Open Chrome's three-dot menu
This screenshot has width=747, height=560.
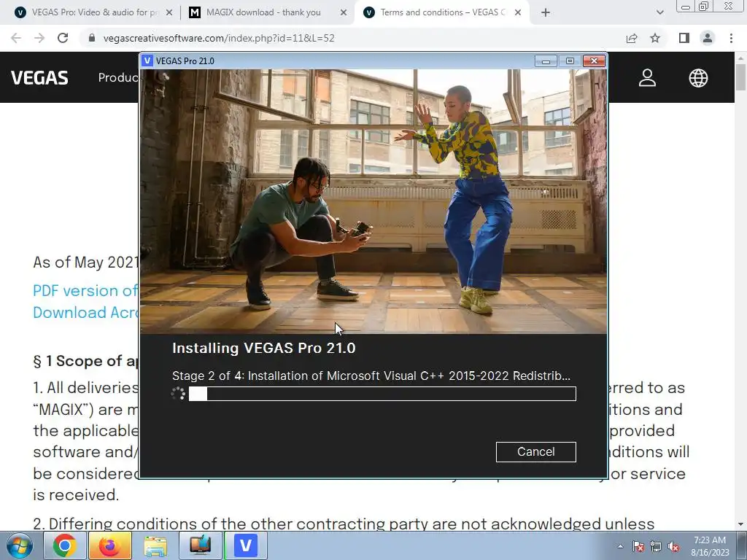(x=731, y=38)
